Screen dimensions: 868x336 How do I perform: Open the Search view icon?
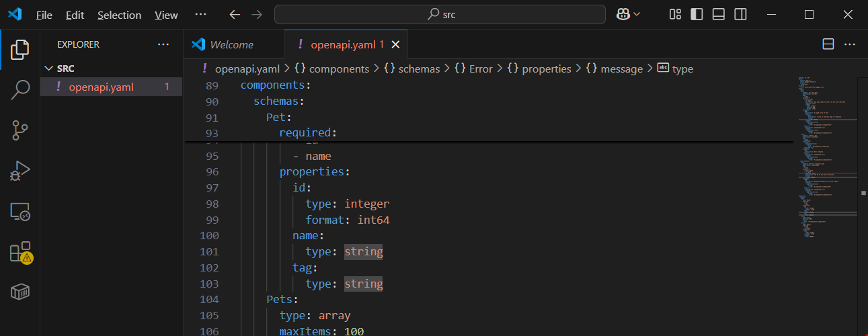click(x=20, y=90)
